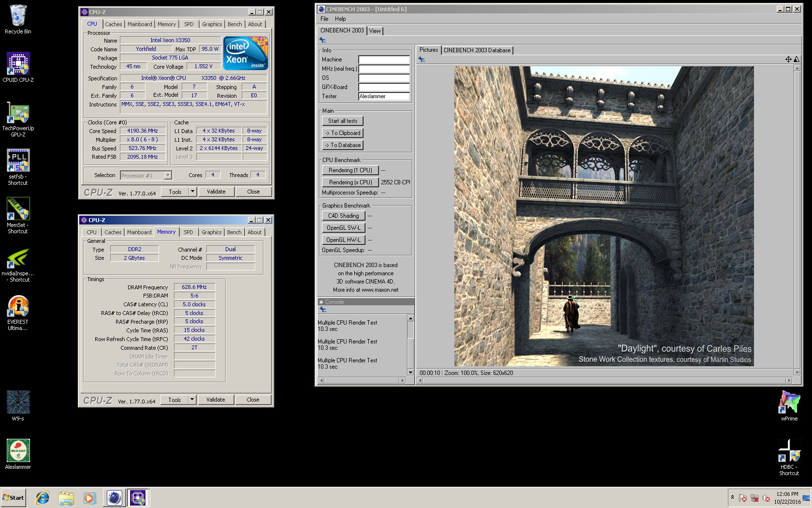Image resolution: width=812 pixels, height=508 pixels.
Task: Click the console scrollbar down arrow
Action: [410, 373]
